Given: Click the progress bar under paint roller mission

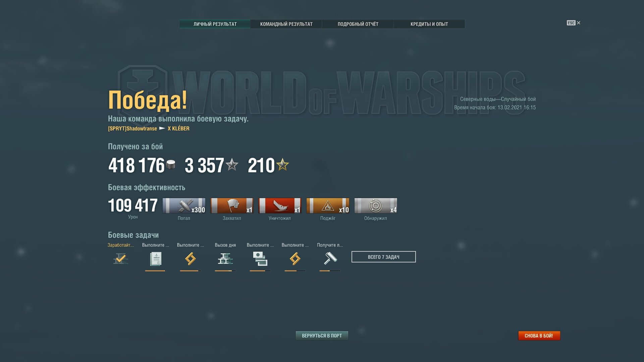Looking at the screenshot, I should coord(330,270).
